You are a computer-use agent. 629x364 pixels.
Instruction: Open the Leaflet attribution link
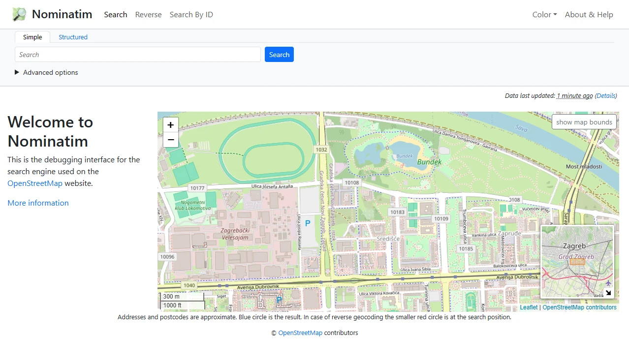529,307
